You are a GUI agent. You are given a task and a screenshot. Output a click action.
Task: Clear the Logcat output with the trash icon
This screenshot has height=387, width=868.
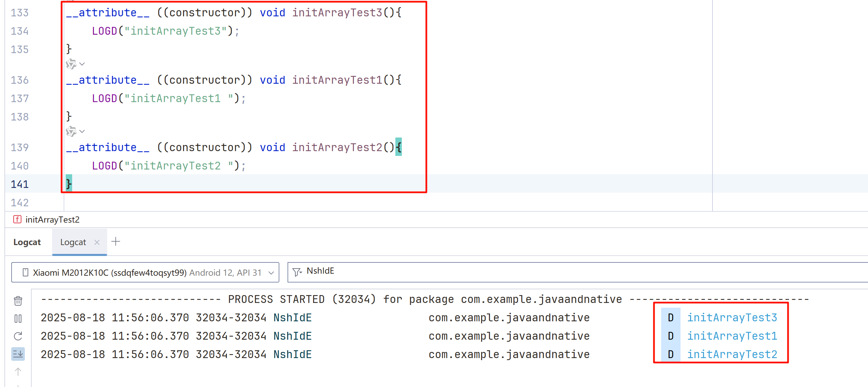18,301
